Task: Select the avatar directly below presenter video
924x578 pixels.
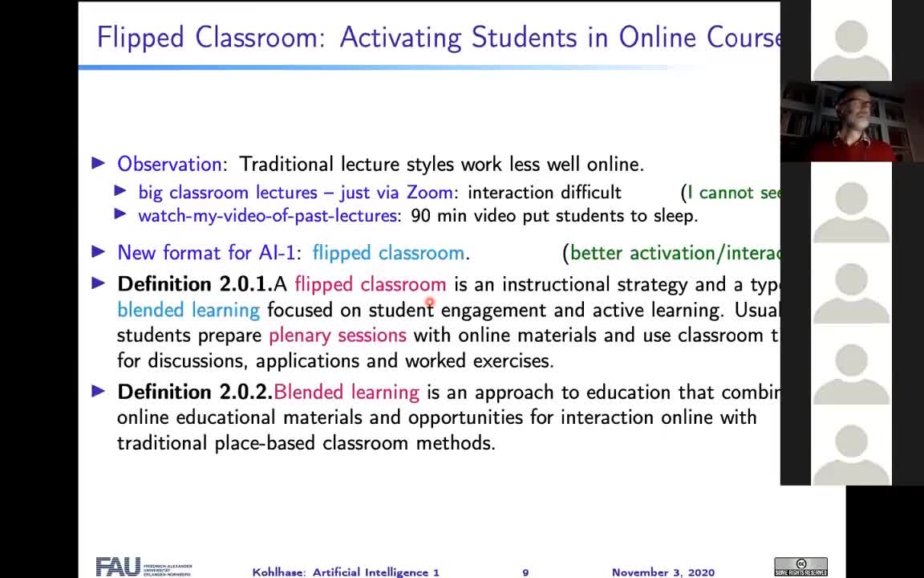Action: click(x=851, y=202)
